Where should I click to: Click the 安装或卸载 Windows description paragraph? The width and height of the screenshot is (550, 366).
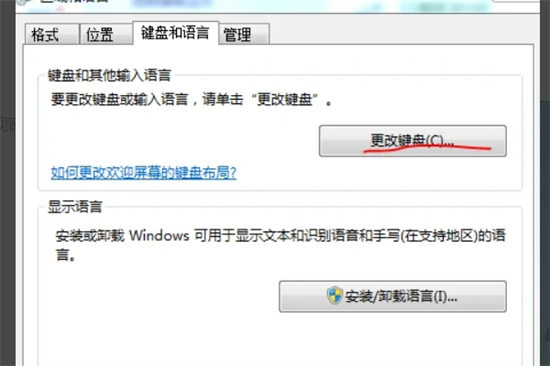[x=281, y=245]
